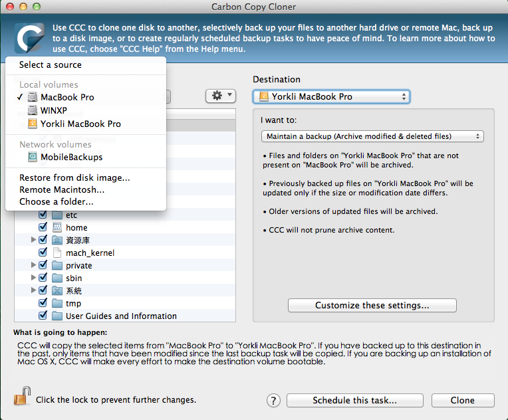Image resolution: width=508 pixels, height=420 pixels.
Task: Click the padlock to prevent changes
Action: click(22, 396)
